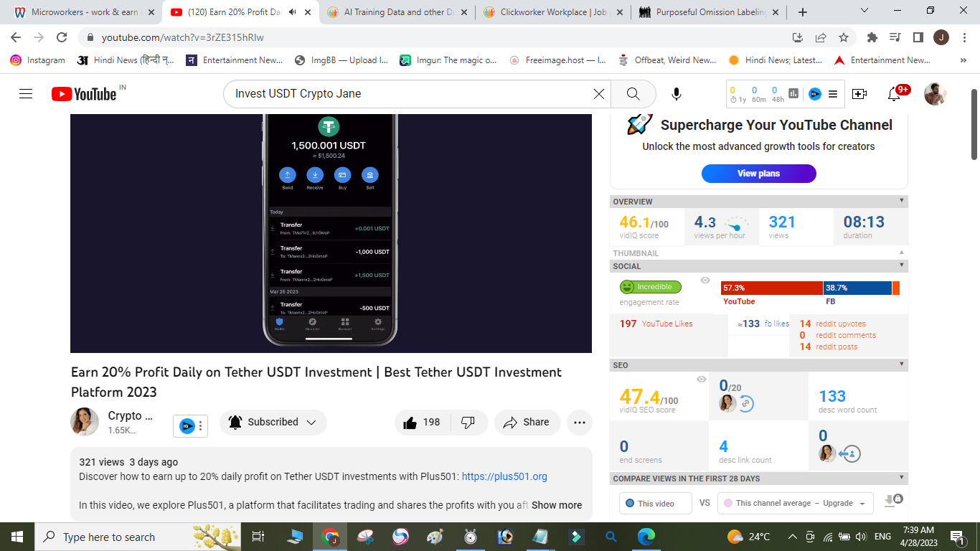Open Chrome tab search chevron
This screenshot has height=551, width=980.
pos(864,11)
